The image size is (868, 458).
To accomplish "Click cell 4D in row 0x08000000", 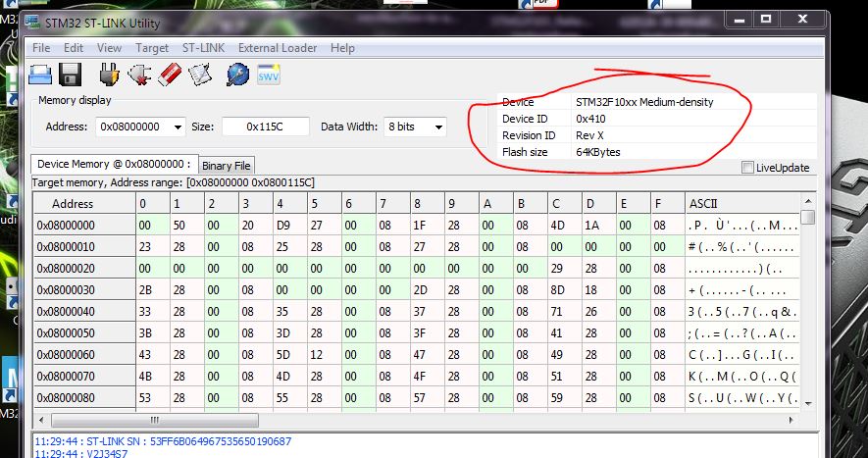I will pyautogui.click(x=565, y=226).
